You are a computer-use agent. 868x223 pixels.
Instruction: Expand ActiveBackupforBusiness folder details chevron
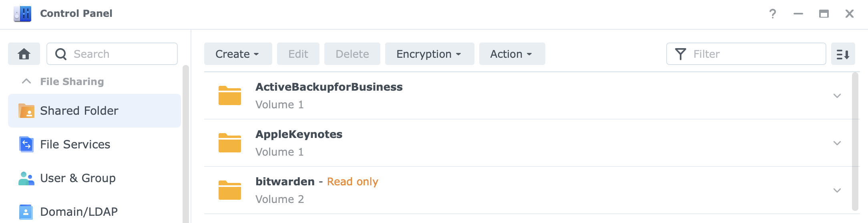(837, 96)
